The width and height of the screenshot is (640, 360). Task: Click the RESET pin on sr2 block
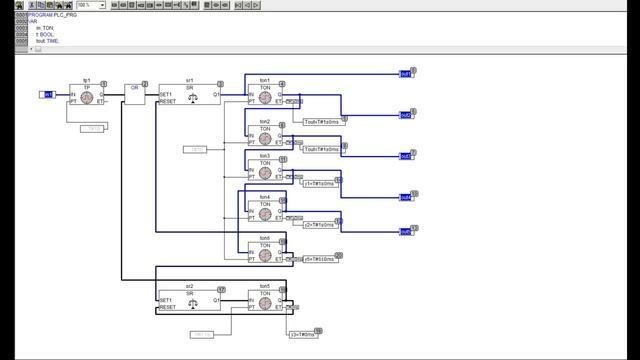(x=167, y=307)
